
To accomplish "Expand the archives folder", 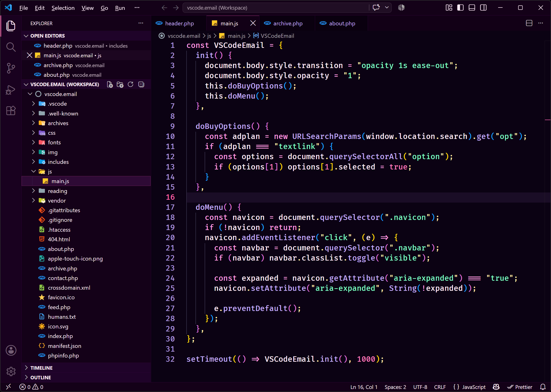I will tap(34, 123).
